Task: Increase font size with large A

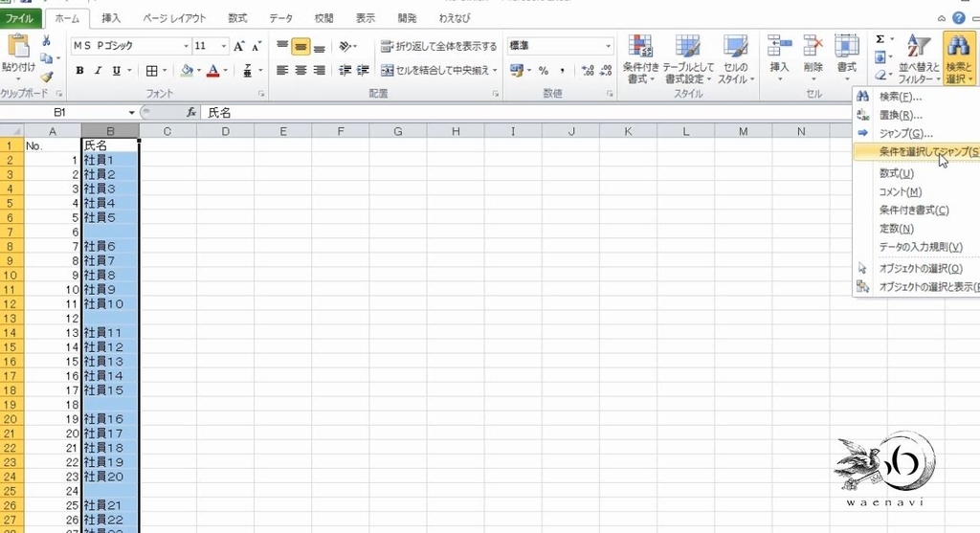Action: (x=238, y=46)
